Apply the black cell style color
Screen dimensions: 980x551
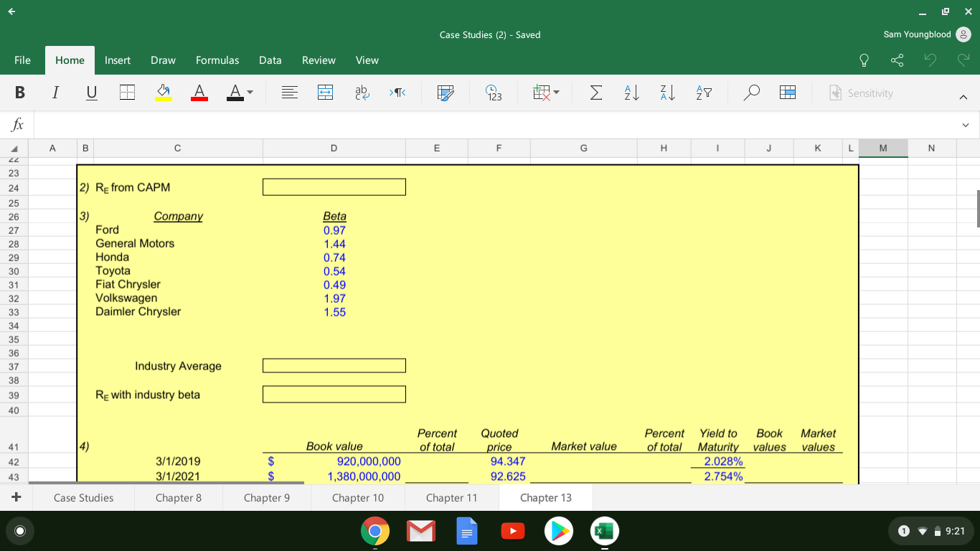235,93
